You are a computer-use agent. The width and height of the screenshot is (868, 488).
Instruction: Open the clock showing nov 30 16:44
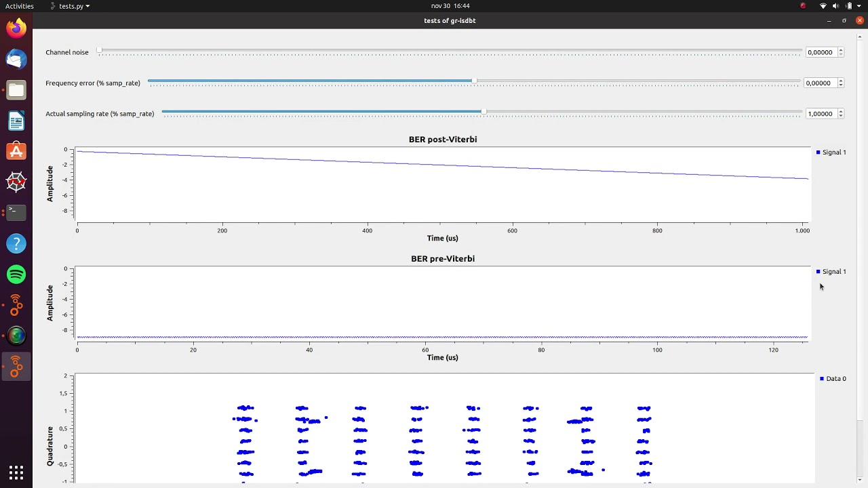(x=450, y=6)
